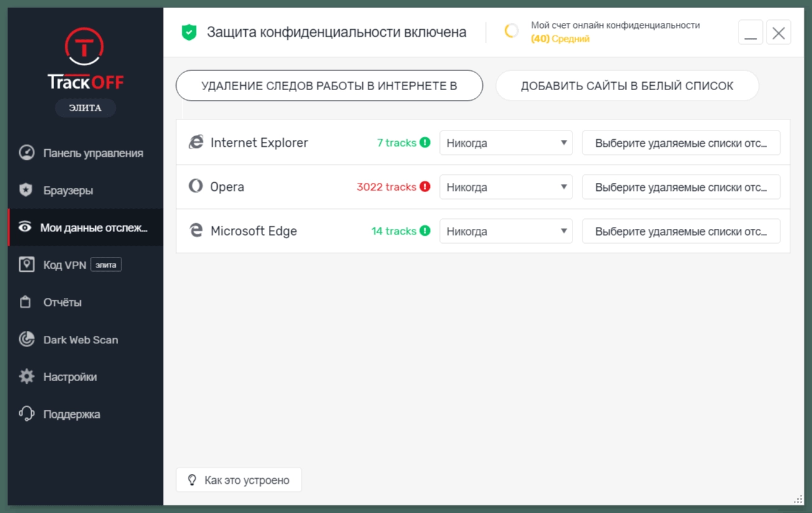Click the green privacy shield icon
This screenshot has height=513, width=812.
(189, 32)
